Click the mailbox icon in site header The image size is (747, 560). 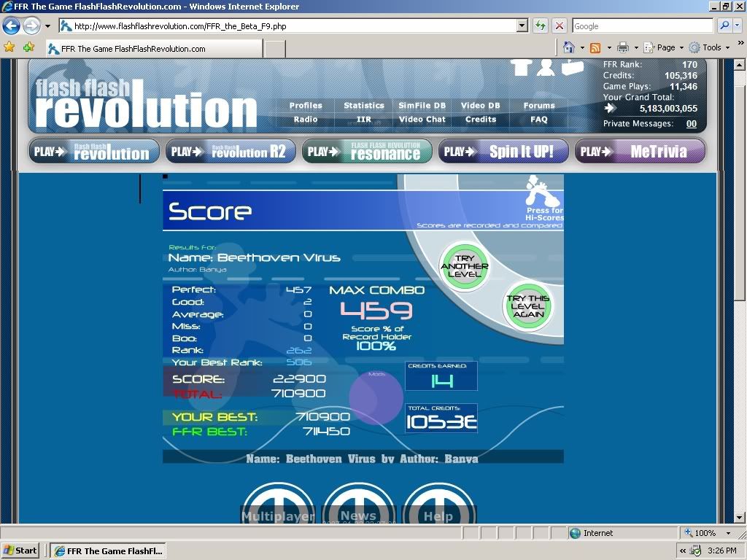point(573,67)
